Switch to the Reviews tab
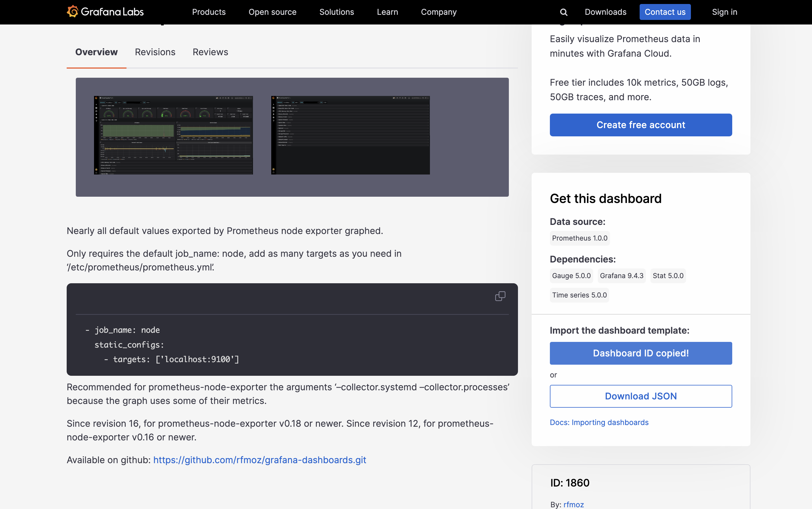This screenshot has height=509, width=812. (210, 52)
